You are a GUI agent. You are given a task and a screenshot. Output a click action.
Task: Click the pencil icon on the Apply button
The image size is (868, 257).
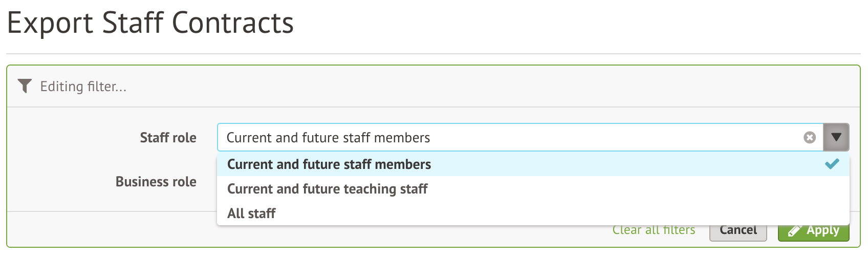coord(794,231)
